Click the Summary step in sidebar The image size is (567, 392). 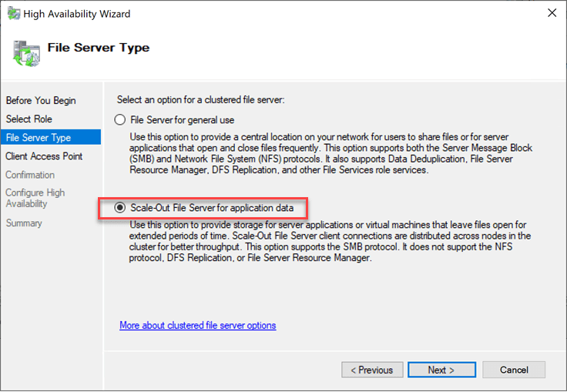tap(24, 223)
